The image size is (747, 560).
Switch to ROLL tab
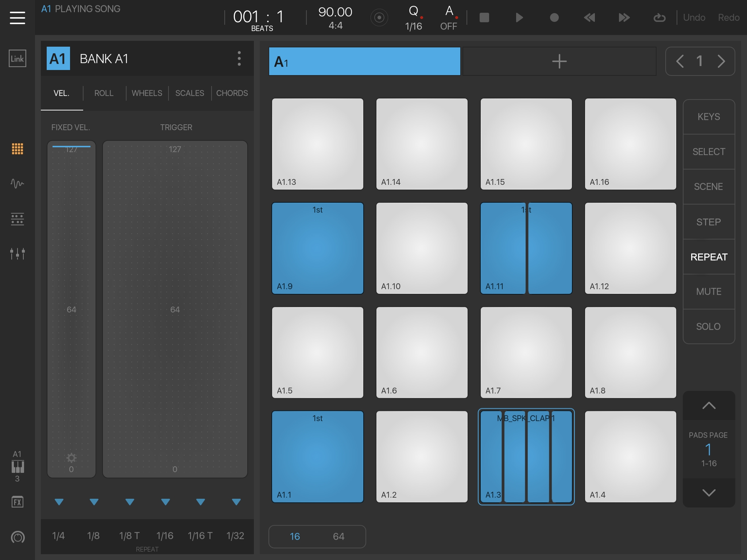point(104,93)
